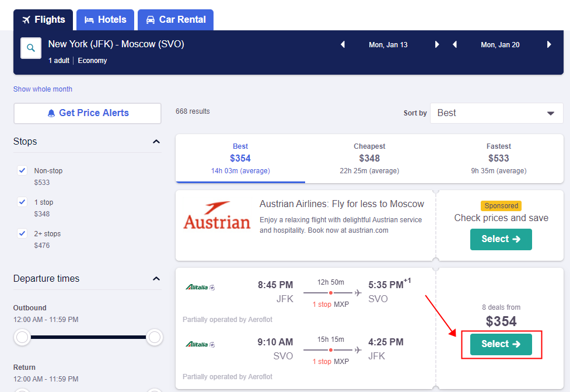Go to previous departure date arrow
Screen dimensions: 570x392
[342, 45]
